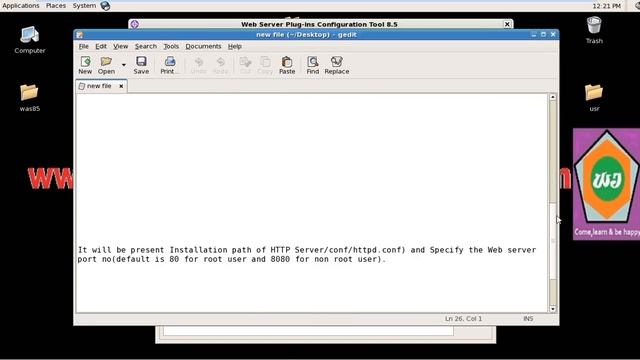Click the INS status bar indicator
The width and height of the screenshot is (640, 360).
[x=528, y=319]
